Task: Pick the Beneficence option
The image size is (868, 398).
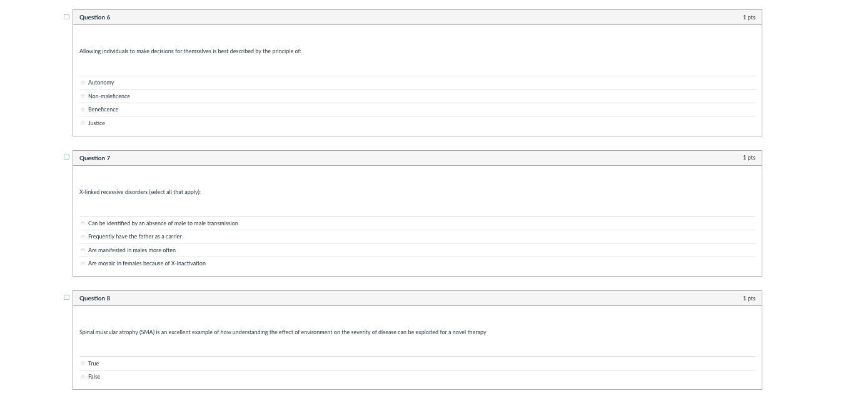Action: pyautogui.click(x=83, y=110)
